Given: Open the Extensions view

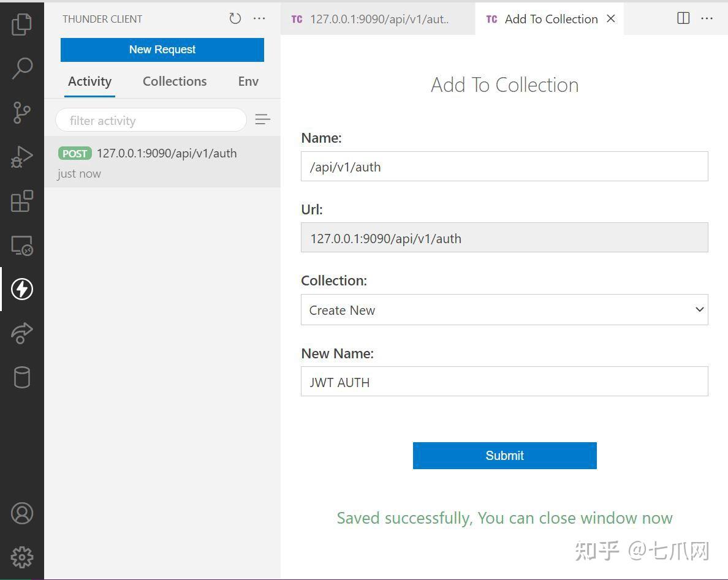Looking at the screenshot, I should (x=22, y=201).
